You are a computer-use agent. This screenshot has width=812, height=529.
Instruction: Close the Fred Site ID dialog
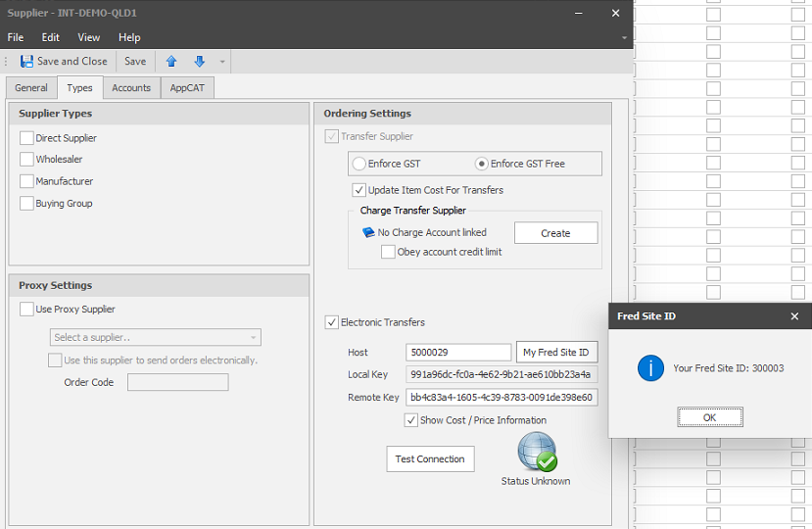[x=794, y=316]
